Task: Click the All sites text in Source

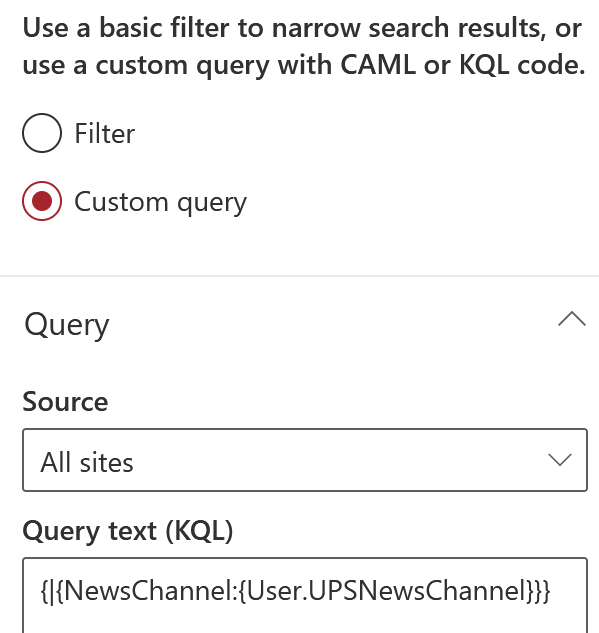Action: coord(87,463)
